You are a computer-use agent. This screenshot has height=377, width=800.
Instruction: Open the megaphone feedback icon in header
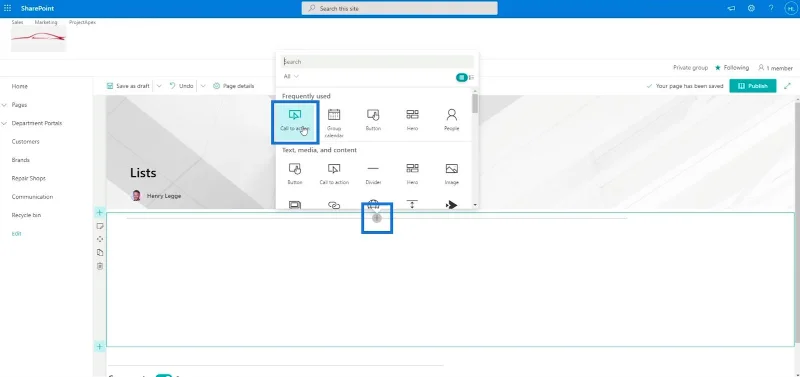pyautogui.click(x=731, y=8)
